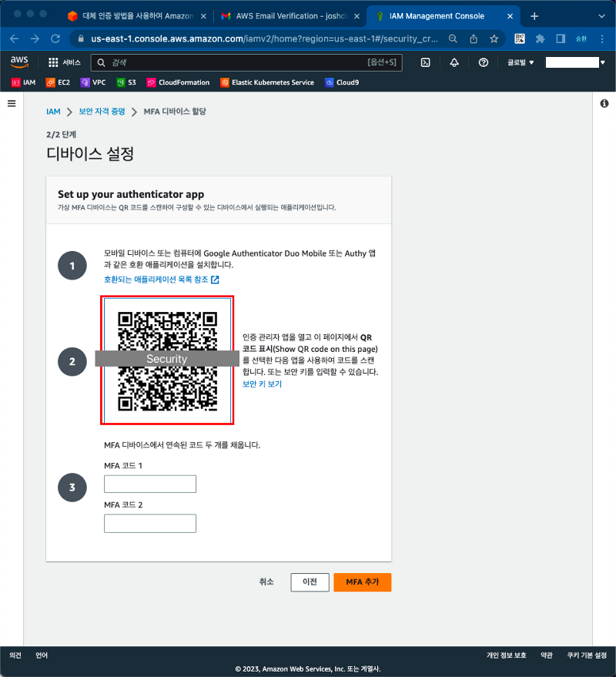Click the 보안 키 보기 link
The image size is (616, 677).
[262, 384]
